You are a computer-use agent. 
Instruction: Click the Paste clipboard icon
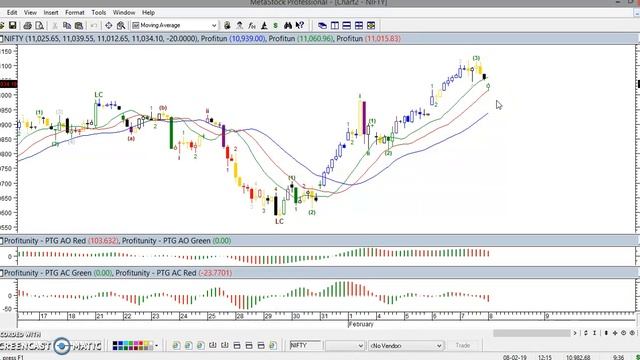(79, 25)
